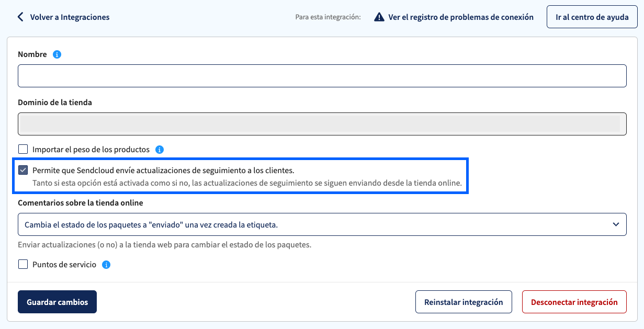The height and width of the screenshot is (329, 644).
Task: Click Ir al centro de ayuda button
Action: (x=592, y=17)
